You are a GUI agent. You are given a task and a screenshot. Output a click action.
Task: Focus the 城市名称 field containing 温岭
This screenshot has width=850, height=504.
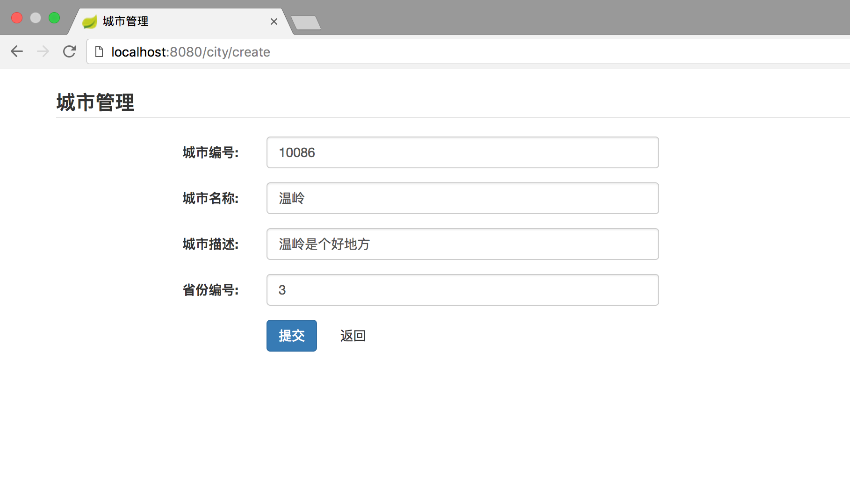[462, 198]
